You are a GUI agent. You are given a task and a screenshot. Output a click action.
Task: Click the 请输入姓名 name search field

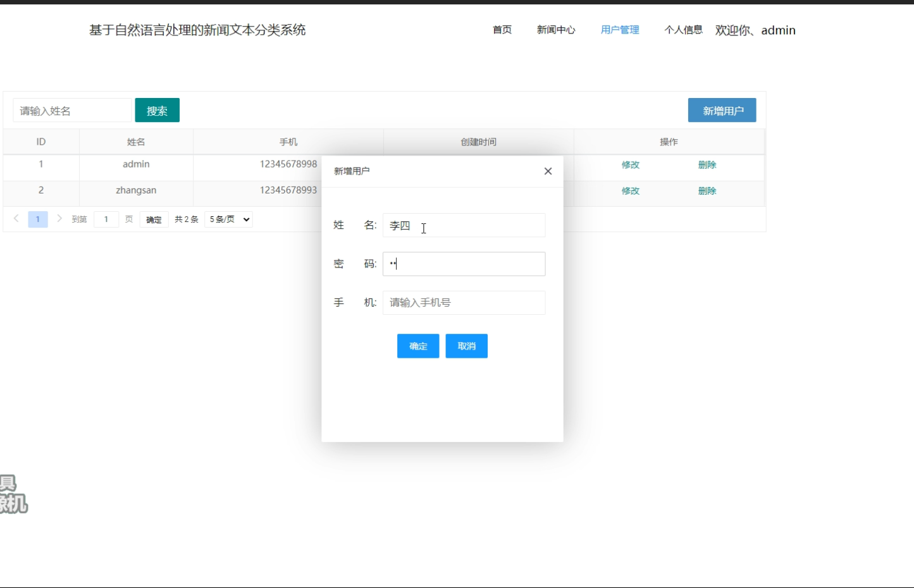coord(71,110)
